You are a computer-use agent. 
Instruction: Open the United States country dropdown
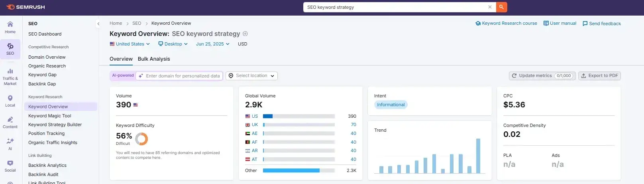coord(130,44)
